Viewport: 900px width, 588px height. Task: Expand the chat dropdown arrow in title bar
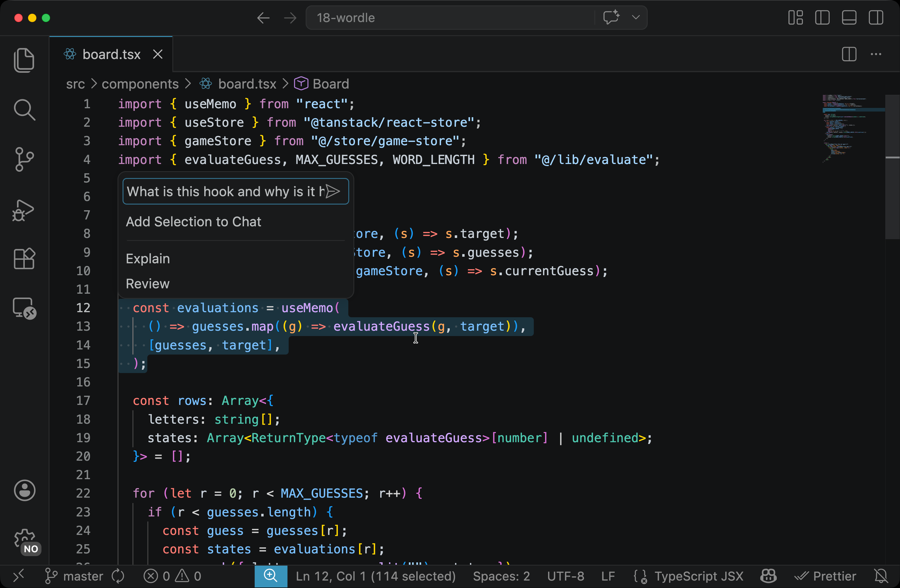click(x=636, y=17)
